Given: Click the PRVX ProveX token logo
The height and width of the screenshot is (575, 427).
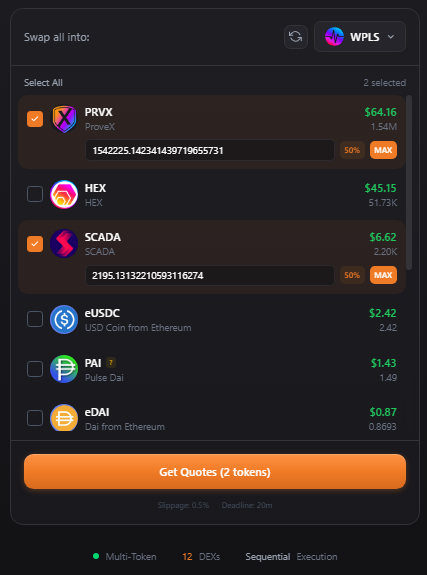Looking at the screenshot, I should [x=64, y=119].
